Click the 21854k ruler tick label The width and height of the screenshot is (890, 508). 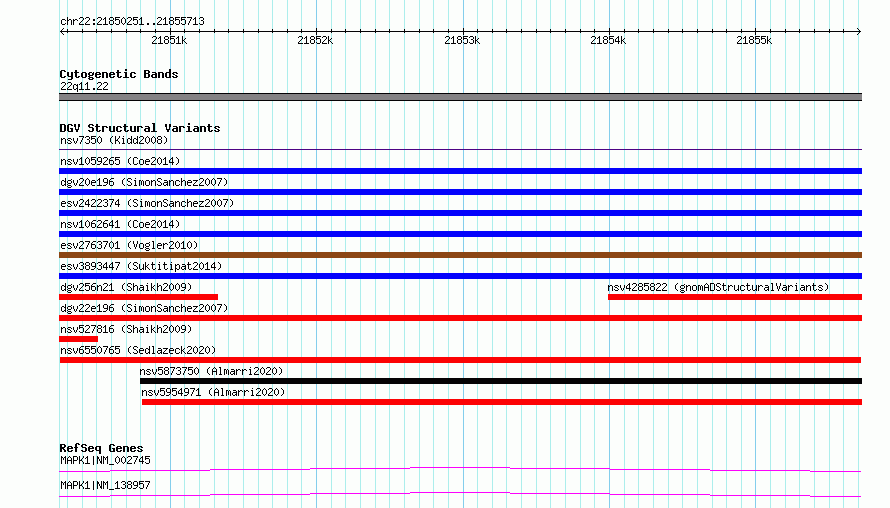click(608, 40)
